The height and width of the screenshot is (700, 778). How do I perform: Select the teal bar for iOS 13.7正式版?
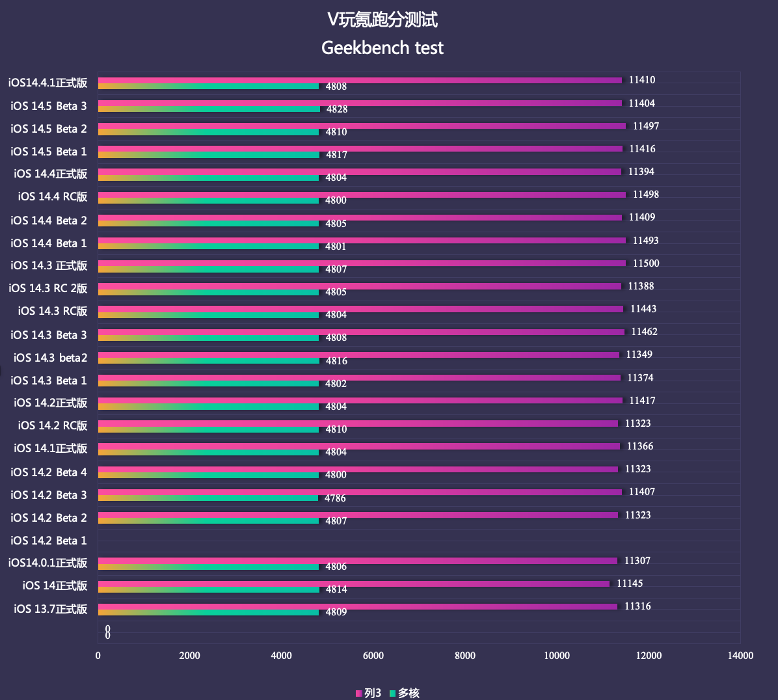[208, 612]
